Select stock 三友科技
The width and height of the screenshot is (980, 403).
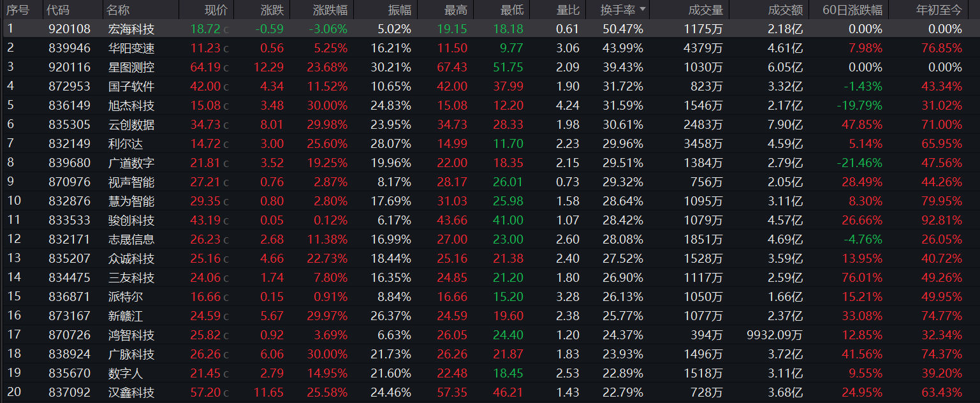[131, 277]
